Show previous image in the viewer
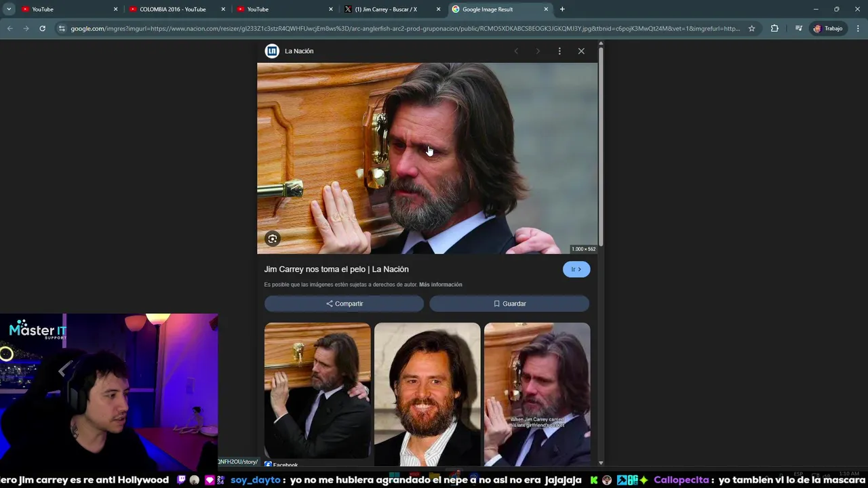Screen dimensions: 868x488 click(x=516, y=51)
